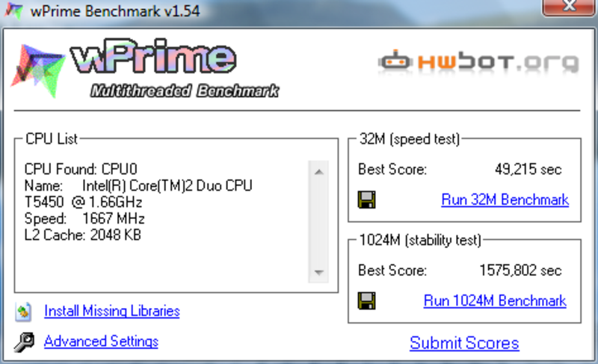The height and width of the screenshot is (364, 598).
Task: Open Install Missing Libraries link
Action: [x=111, y=311]
